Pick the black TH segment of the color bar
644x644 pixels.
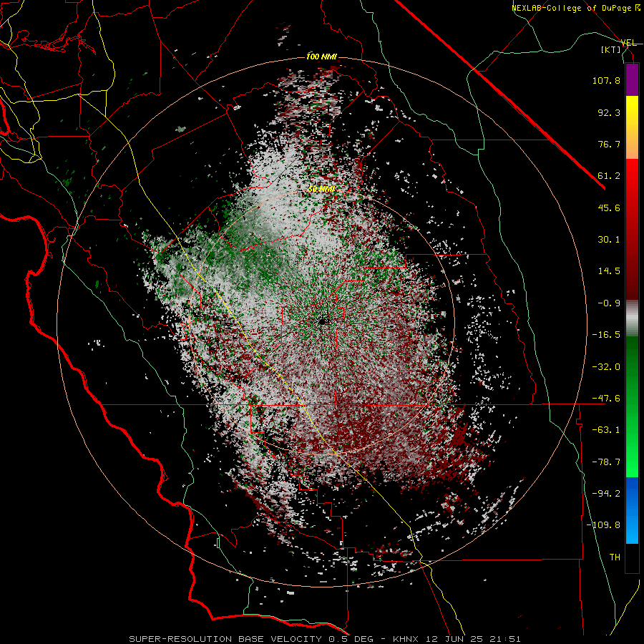point(632,558)
